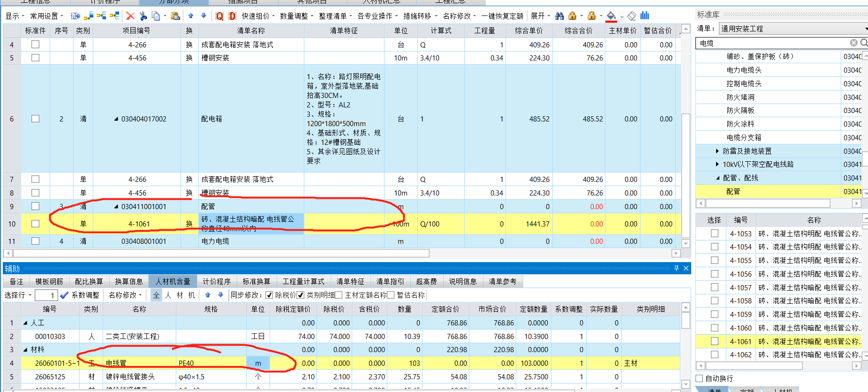Viewport: 868px width, 392px height.
Task: Collapse the 配管、配线 tree node
Action: pyautogui.click(x=717, y=178)
